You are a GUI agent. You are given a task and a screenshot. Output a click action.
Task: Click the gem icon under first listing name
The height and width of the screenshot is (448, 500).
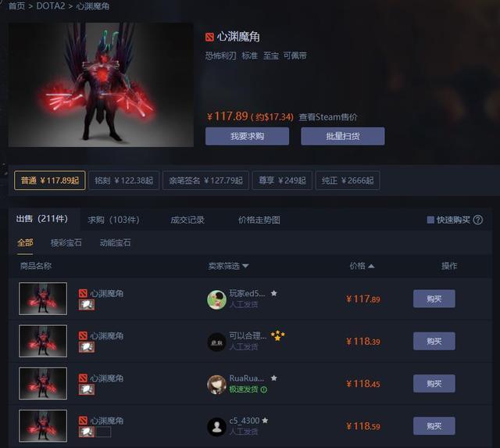pos(87,305)
